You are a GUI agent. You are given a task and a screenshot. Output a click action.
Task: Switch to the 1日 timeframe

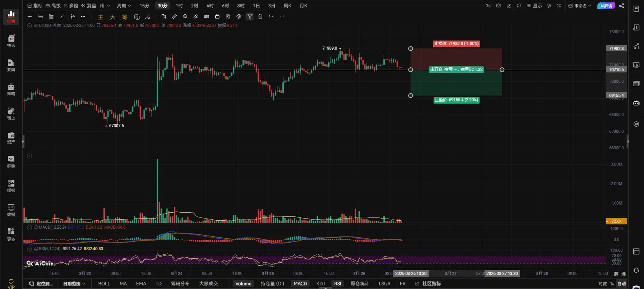[257, 6]
